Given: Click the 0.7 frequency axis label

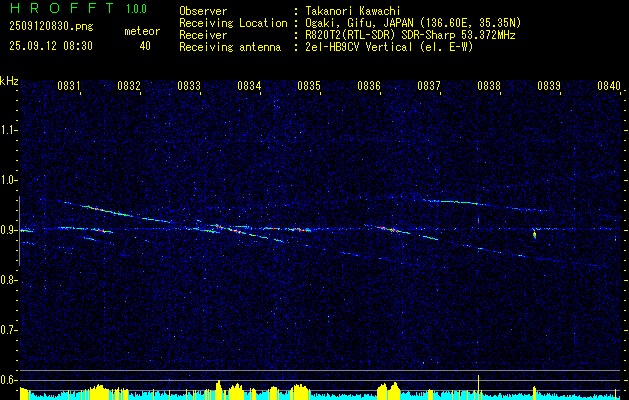Looking at the screenshot, I should click(7, 330).
